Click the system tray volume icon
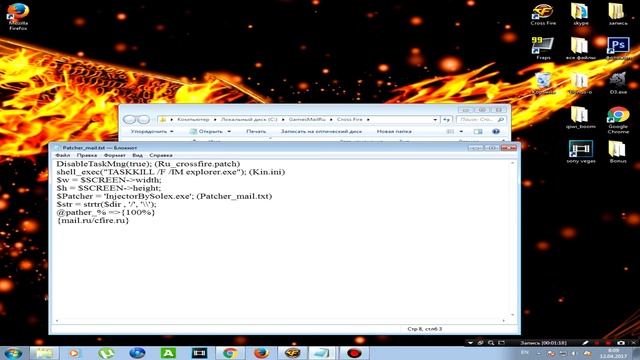Viewport: 640px width, 360px height. click(x=573, y=353)
